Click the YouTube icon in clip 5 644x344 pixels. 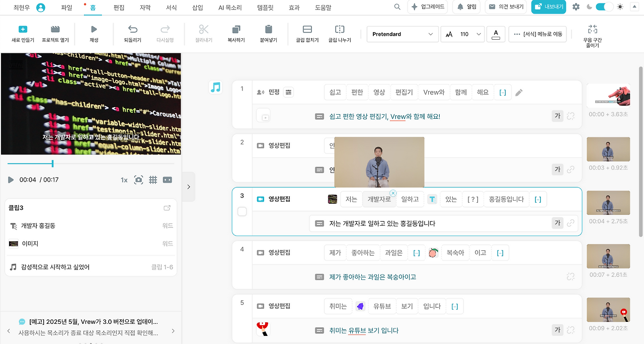pos(263,328)
